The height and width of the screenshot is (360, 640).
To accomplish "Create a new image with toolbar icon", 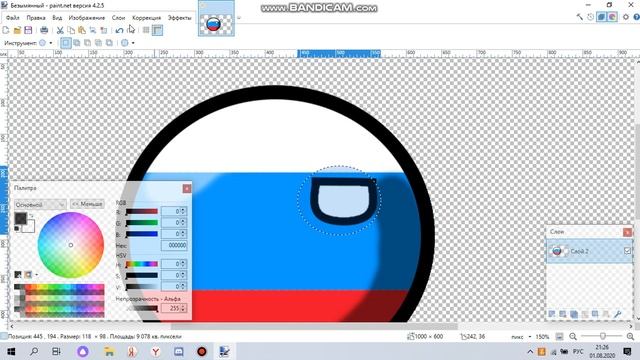I will pyautogui.click(x=6, y=30).
